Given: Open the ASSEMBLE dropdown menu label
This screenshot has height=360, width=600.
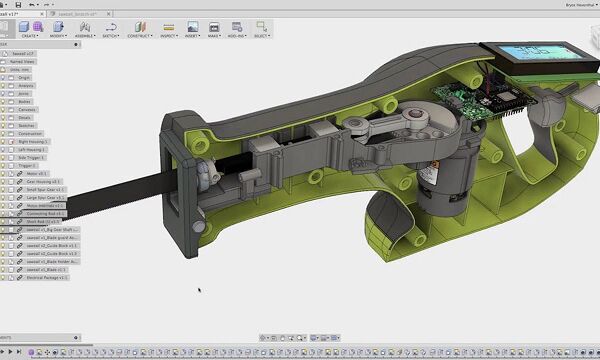Looking at the screenshot, I should [85, 36].
